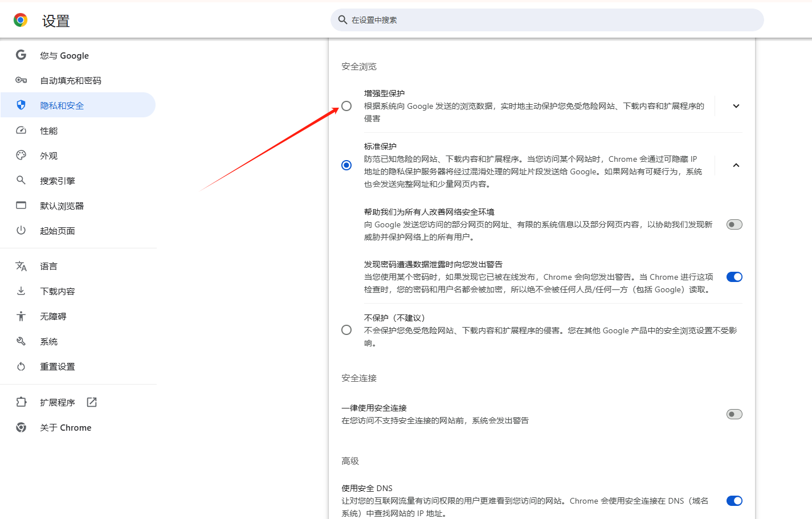The height and width of the screenshot is (519, 812).
Task: Open 系统 settings section
Action: 78,341
